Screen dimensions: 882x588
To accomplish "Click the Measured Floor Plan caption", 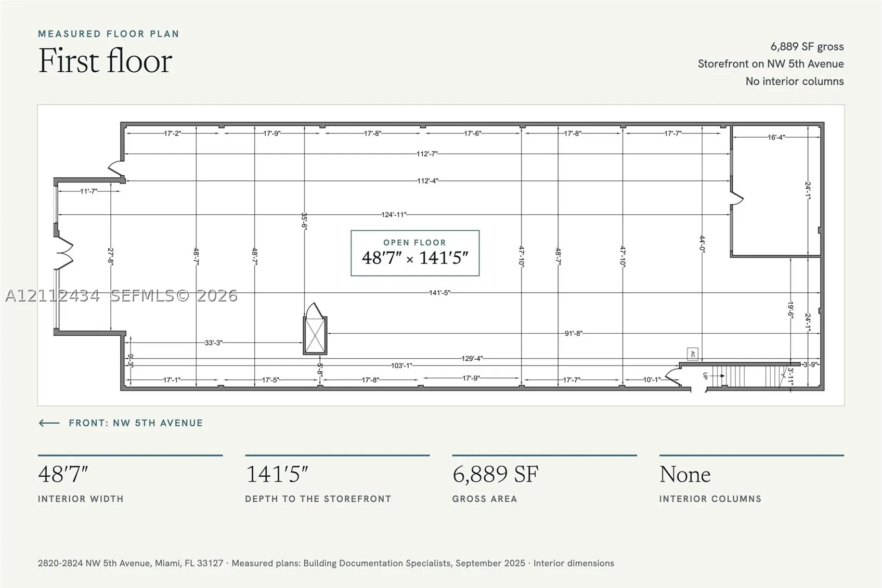I will 109,34.
